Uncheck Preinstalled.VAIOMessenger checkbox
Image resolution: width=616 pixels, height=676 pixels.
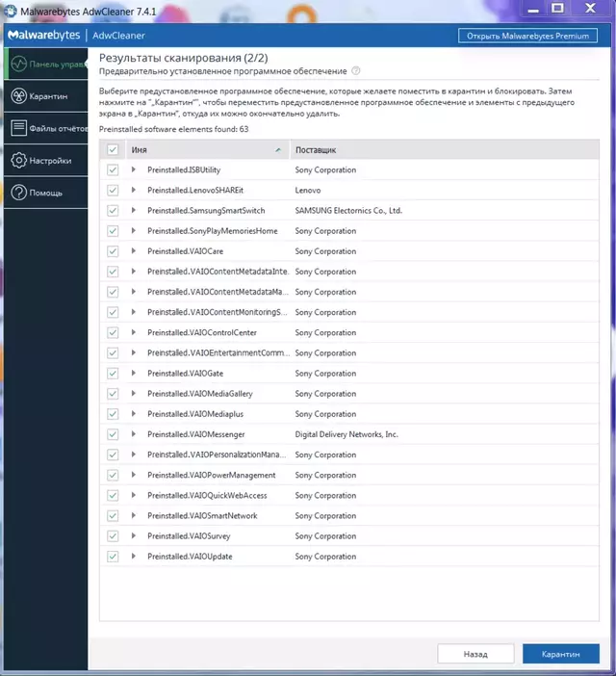pos(113,434)
